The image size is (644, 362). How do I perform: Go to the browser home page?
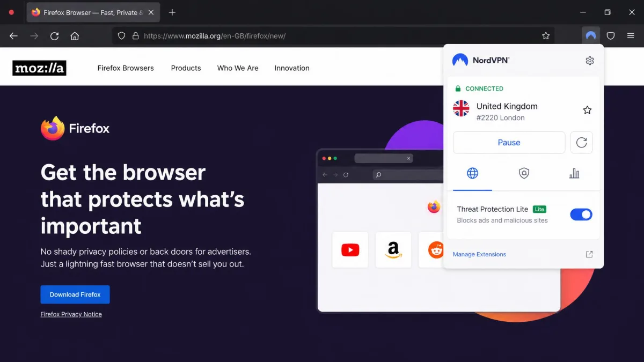click(75, 36)
